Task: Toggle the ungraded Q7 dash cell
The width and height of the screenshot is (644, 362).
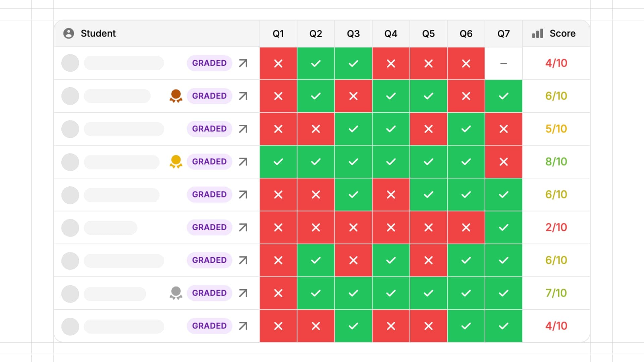Action: pyautogui.click(x=503, y=63)
